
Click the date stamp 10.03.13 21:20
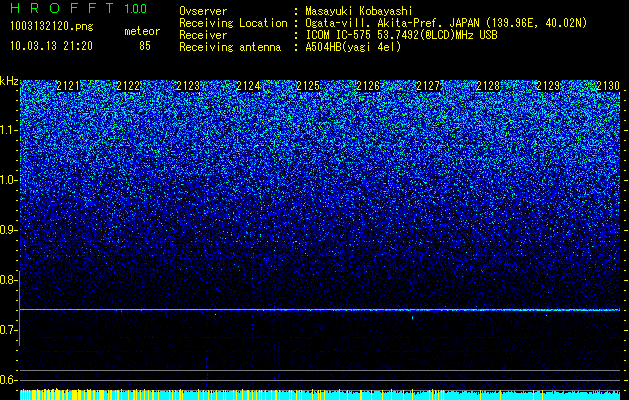[x=51, y=46]
